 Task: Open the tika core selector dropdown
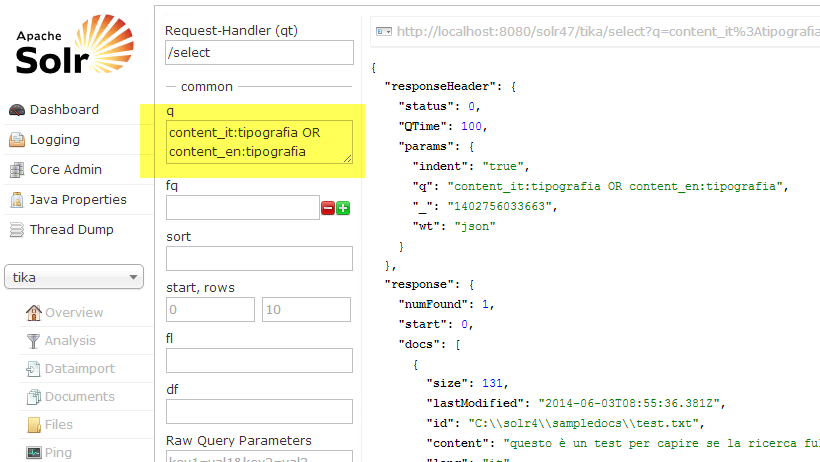click(74, 277)
